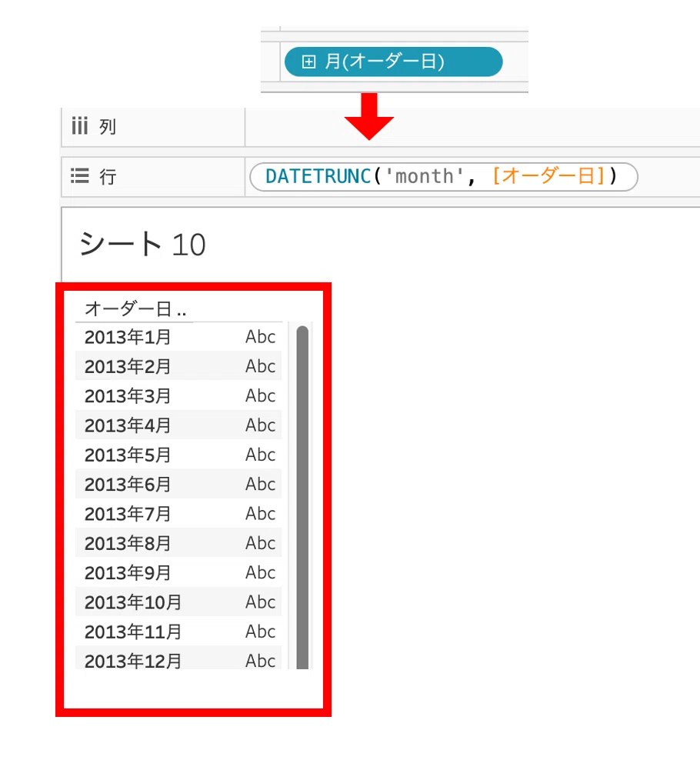Click the table's vertical scrollbar thumb
This screenshot has width=700, height=760.
[302, 497]
